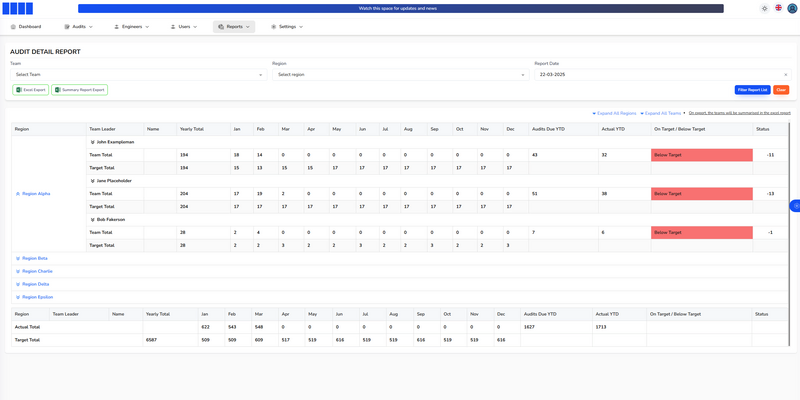The image size is (800, 400).
Task: Open the Select Team dropdown
Action: 138,74
